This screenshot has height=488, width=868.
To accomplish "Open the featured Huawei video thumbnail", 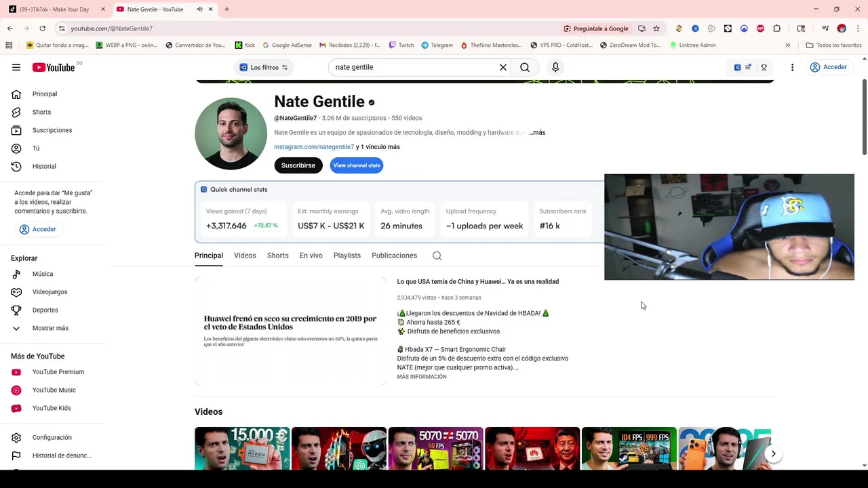I will tap(291, 331).
